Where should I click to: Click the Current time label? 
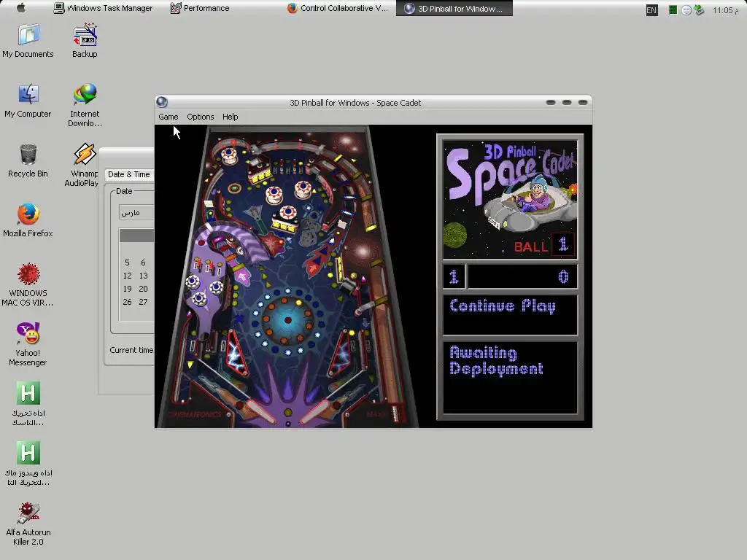coord(131,350)
